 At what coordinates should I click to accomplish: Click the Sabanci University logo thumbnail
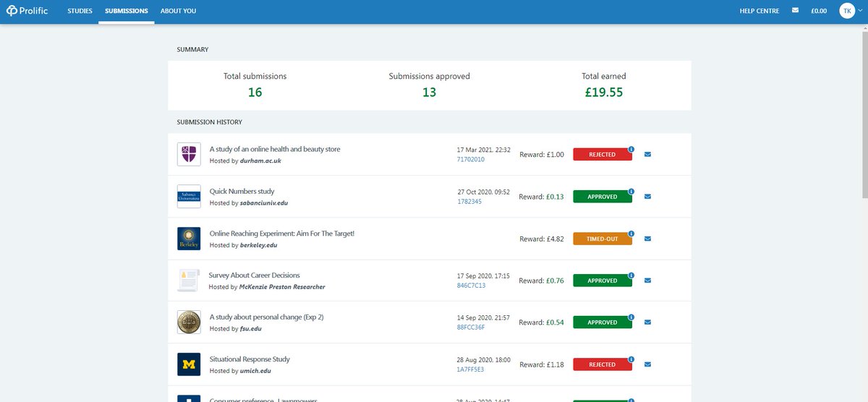click(x=189, y=196)
